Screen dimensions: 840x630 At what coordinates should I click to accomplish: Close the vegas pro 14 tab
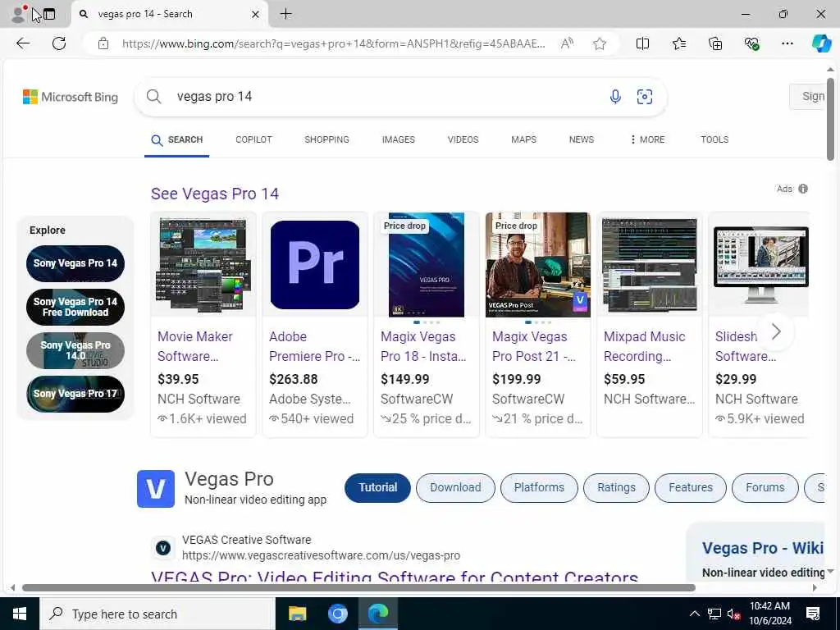click(256, 15)
